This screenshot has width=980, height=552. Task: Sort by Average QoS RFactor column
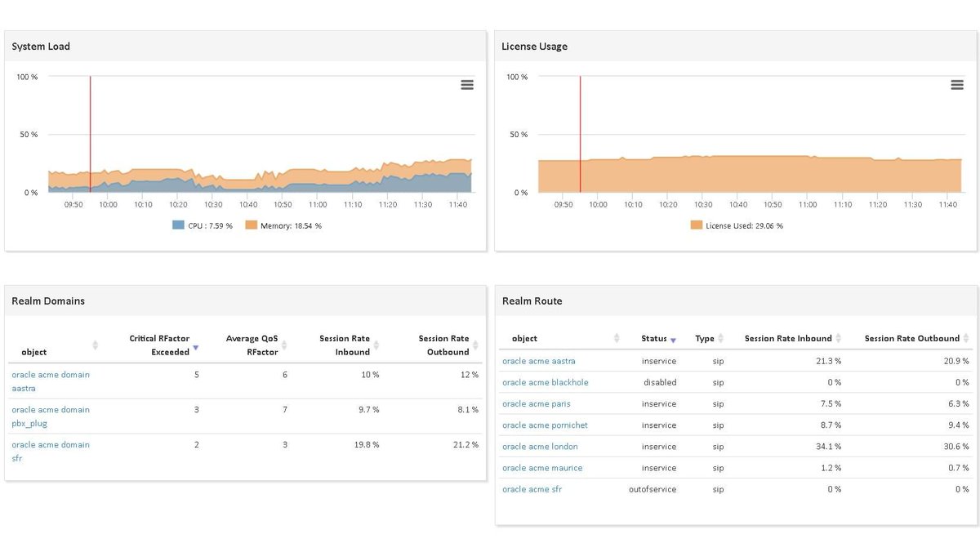click(x=284, y=345)
